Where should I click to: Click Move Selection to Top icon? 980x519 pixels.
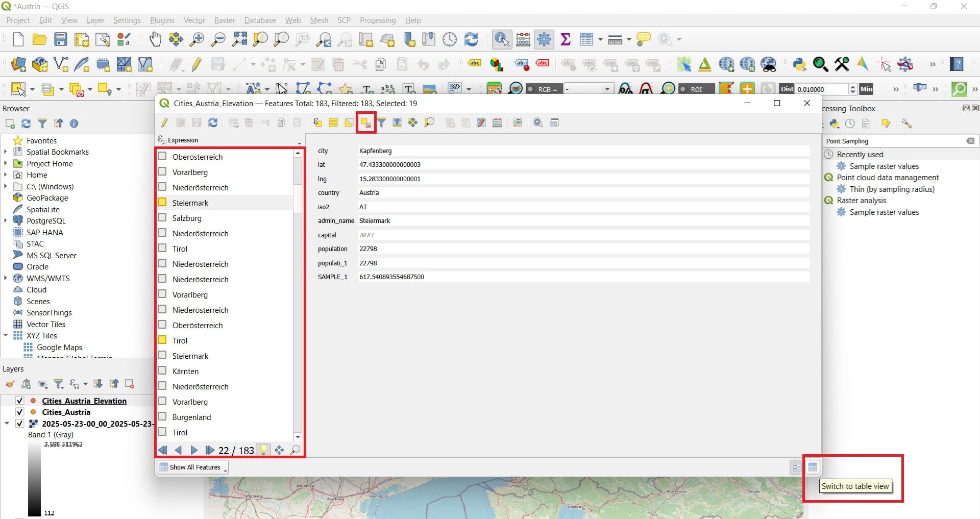tap(397, 122)
